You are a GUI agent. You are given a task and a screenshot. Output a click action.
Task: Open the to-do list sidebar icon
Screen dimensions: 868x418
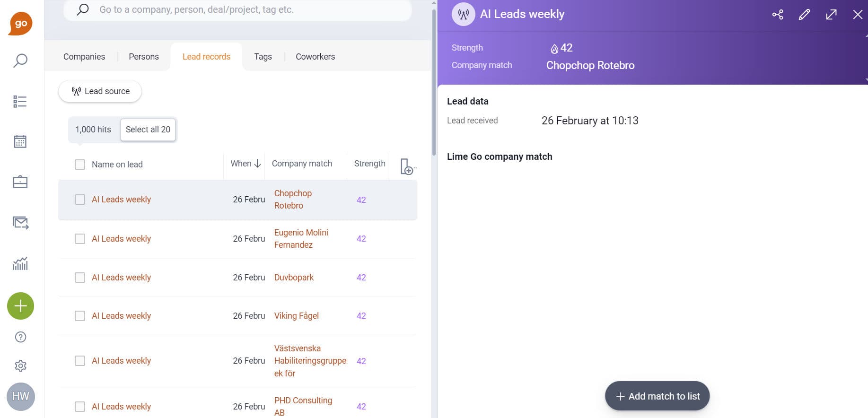pos(20,101)
